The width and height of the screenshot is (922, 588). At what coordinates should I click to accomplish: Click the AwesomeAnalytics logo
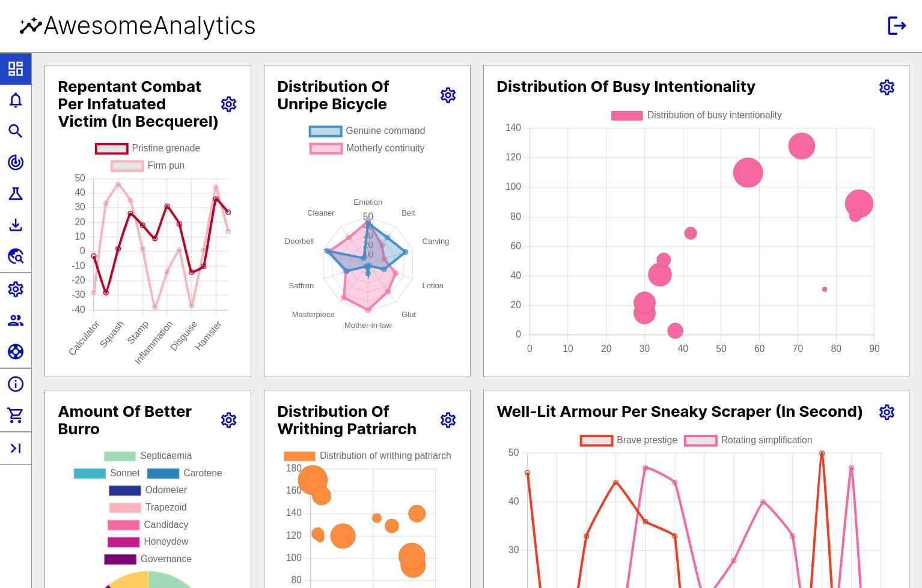[137, 25]
